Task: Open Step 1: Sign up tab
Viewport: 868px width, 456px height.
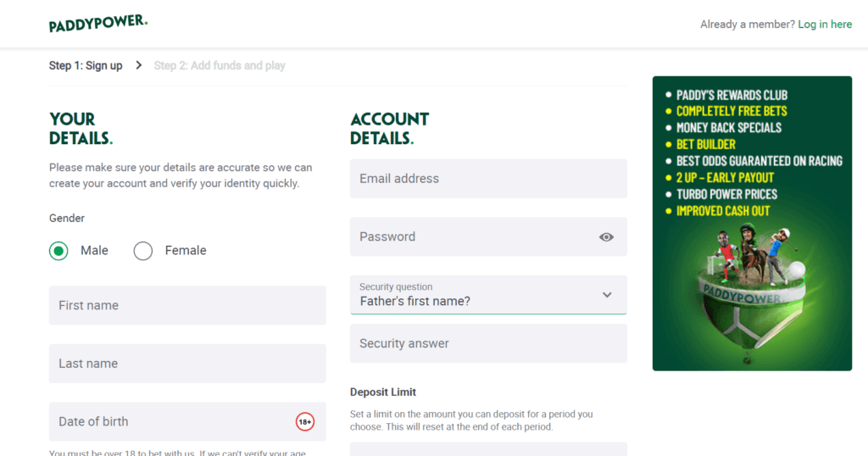Action: [86, 65]
